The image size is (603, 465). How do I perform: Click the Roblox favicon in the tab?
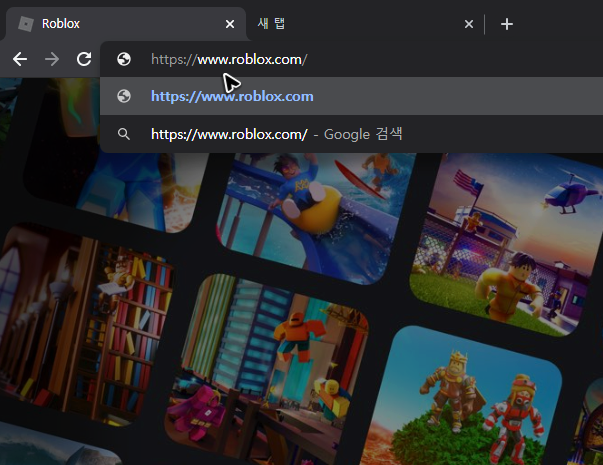(x=26, y=24)
